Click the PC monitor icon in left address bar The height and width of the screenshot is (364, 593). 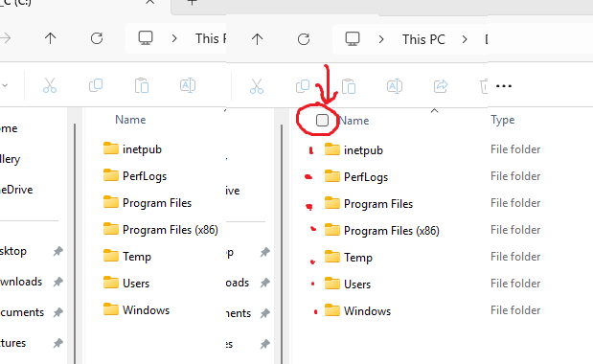(x=146, y=38)
